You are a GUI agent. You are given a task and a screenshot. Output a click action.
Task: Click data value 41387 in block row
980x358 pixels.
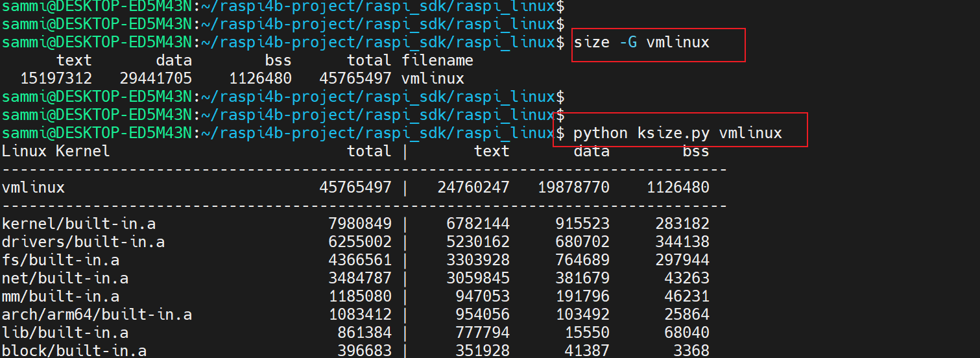(587, 351)
